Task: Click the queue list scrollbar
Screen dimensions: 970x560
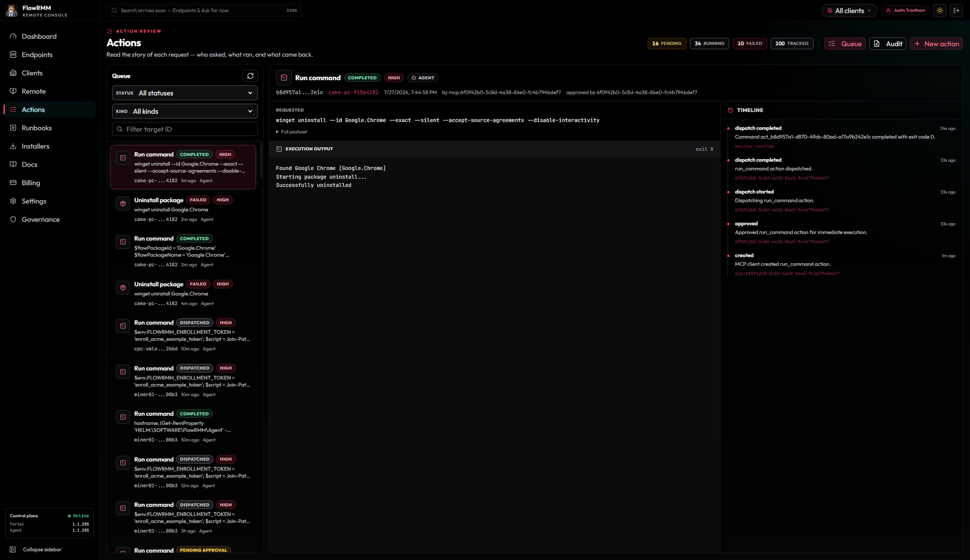Action: coord(261,160)
